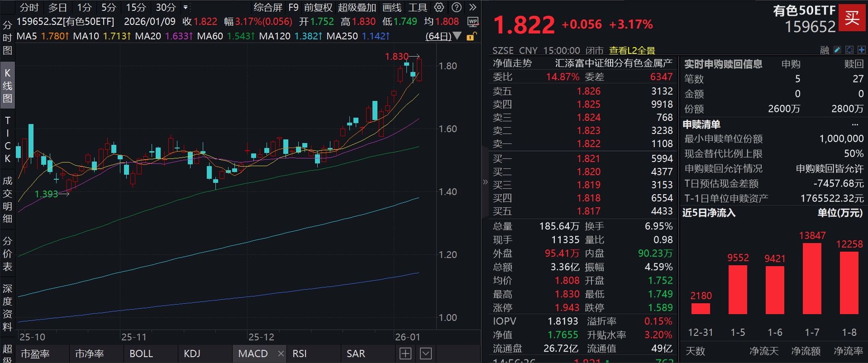Expand the 64日 period dropdown triangle
Screen dimensions: 868x363
click(457, 36)
